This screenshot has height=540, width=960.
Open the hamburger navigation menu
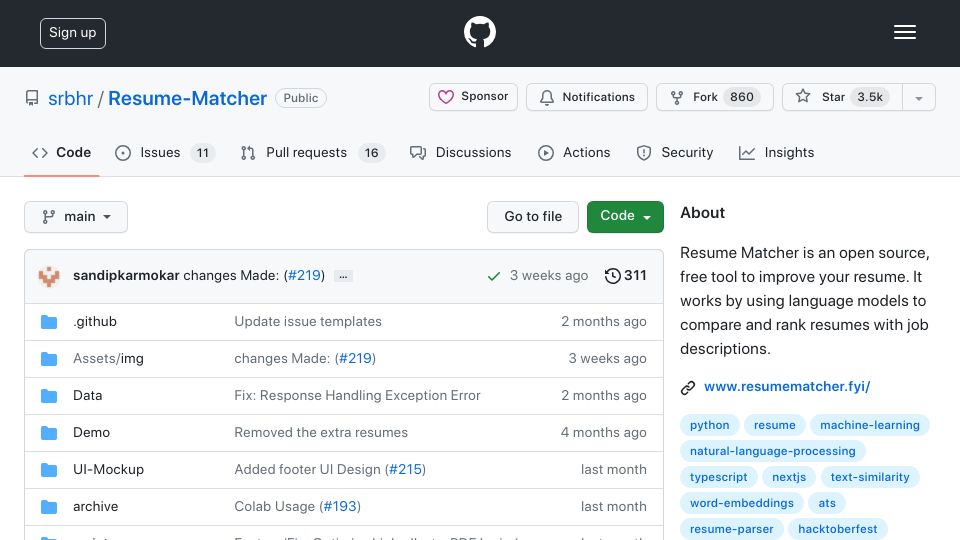click(x=904, y=32)
